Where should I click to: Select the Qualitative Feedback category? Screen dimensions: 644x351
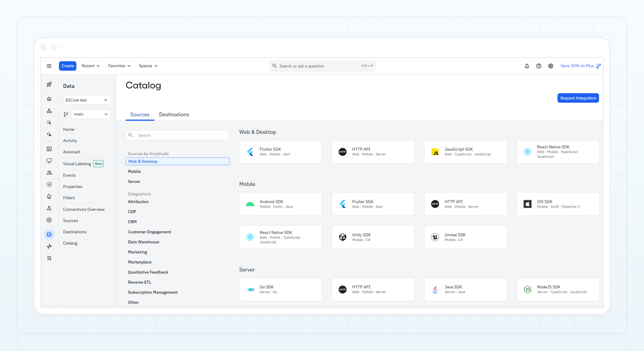[x=148, y=272]
